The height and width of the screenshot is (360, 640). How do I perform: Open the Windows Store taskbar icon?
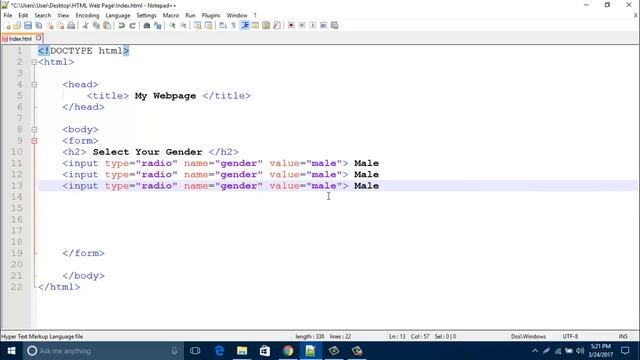(265, 351)
